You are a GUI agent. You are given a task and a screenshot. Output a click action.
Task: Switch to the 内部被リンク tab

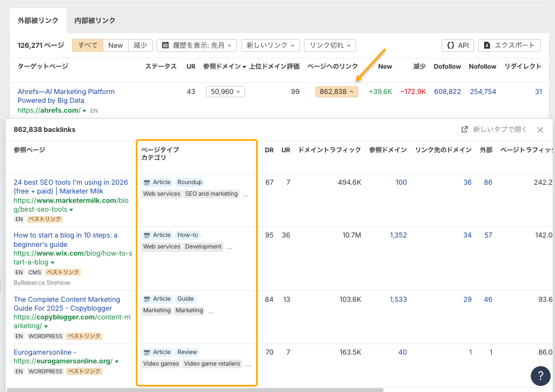click(x=95, y=20)
